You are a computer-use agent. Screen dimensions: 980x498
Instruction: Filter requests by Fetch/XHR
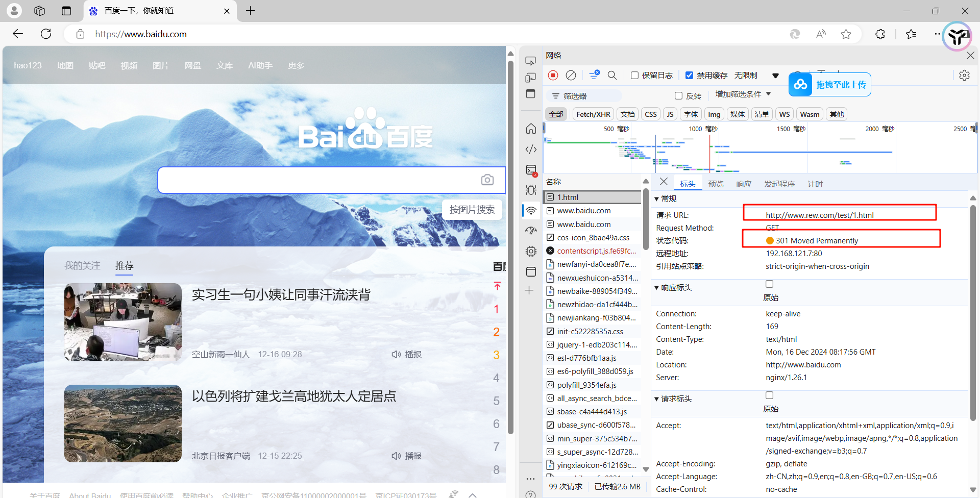(593, 114)
